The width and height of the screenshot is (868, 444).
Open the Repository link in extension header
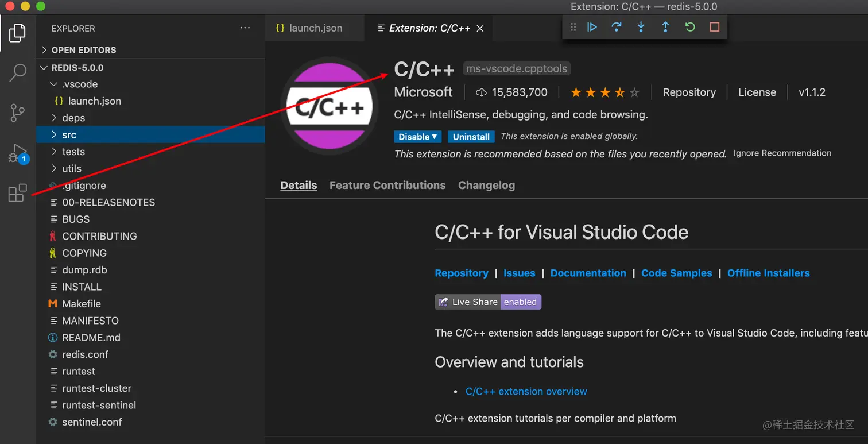[689, 92]
